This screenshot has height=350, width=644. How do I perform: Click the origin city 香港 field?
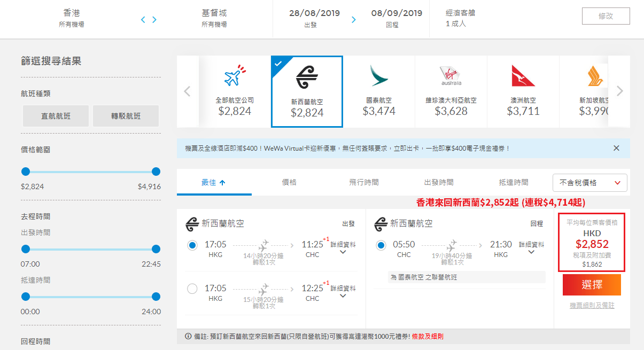[72, 18]
